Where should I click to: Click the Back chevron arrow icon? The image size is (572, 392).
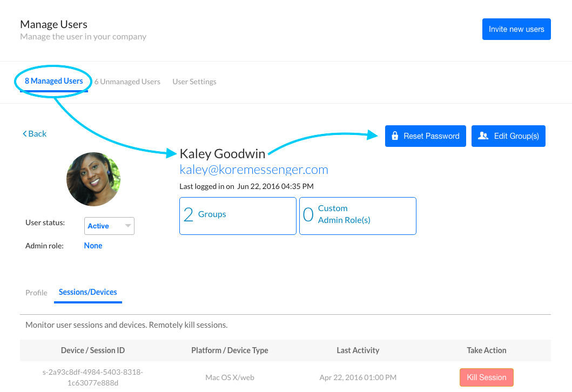pyautogui.click(x=25, y=134)
